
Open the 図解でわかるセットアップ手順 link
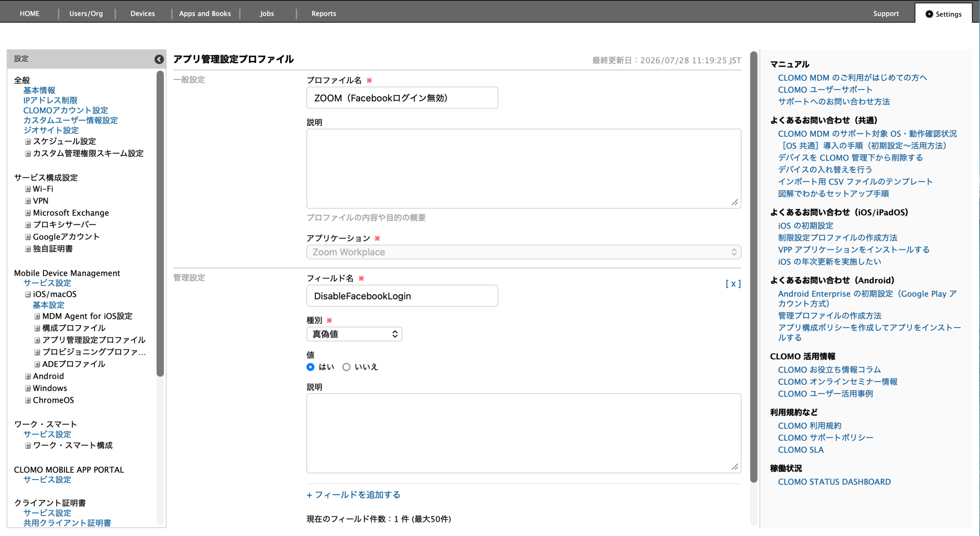coord(833,193)
